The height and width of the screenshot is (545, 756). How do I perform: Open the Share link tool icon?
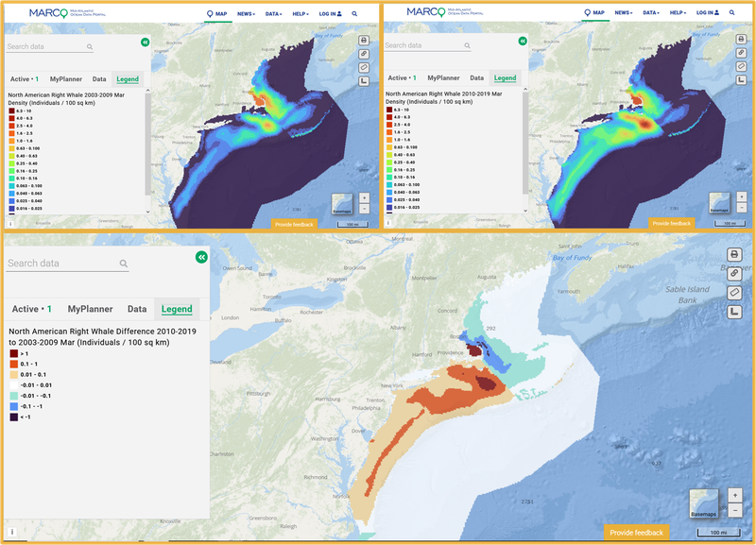coord(734,275)
